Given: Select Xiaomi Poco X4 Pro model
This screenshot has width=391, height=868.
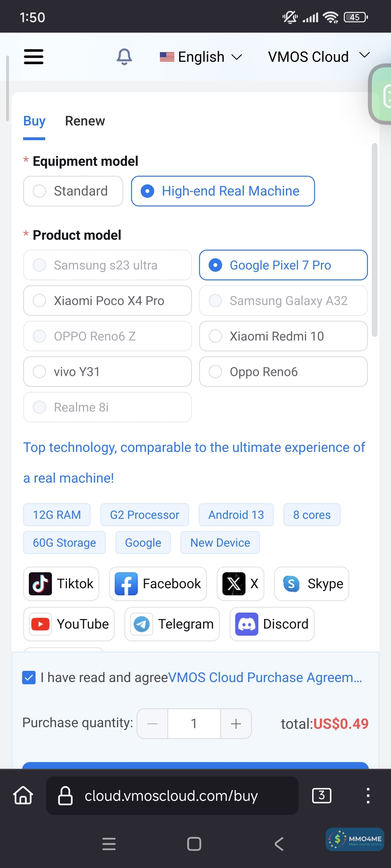Looking at the screenshot, I should [x=107, y=301].
